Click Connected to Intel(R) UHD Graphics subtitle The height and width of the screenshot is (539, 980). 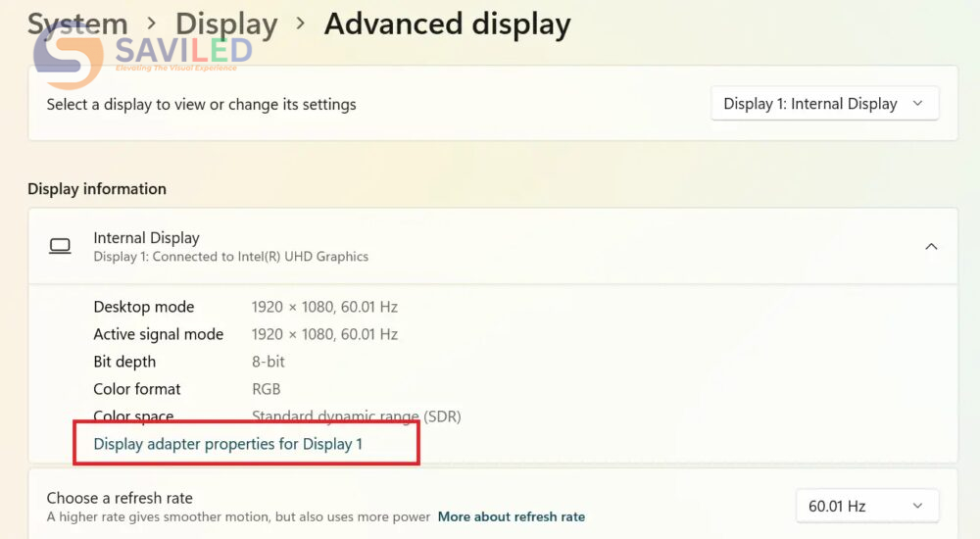pos(230,257)
